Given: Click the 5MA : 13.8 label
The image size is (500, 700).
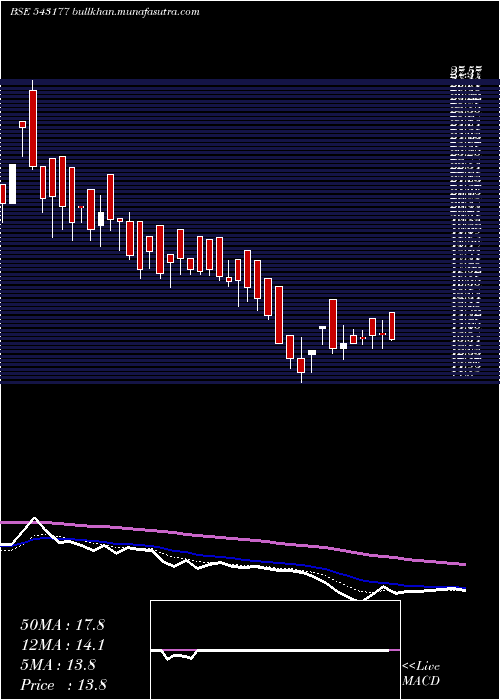Looking at the screenshot, I should click(58, 665).
